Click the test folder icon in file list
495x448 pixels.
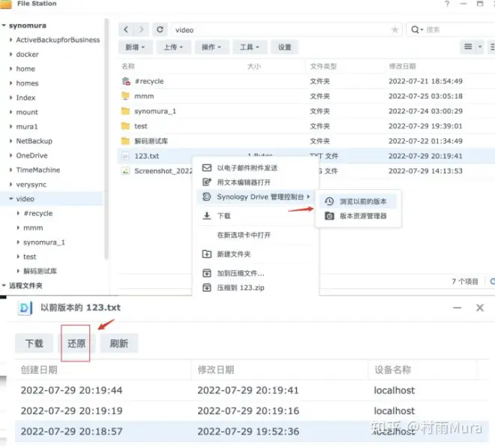[126, 126]
